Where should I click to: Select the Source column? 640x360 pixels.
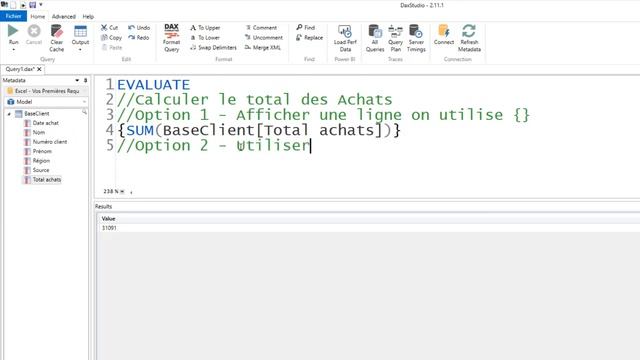pyautogui.click(x=41, y=170)
